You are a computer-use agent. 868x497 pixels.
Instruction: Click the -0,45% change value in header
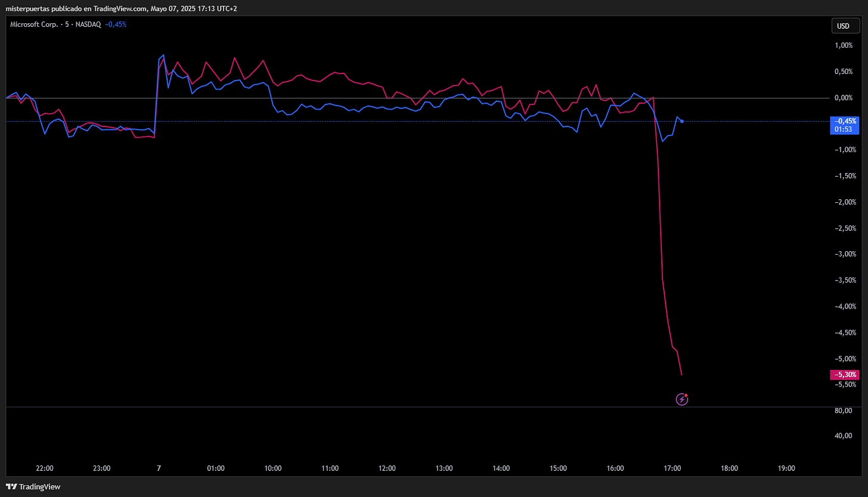[116, 24]
